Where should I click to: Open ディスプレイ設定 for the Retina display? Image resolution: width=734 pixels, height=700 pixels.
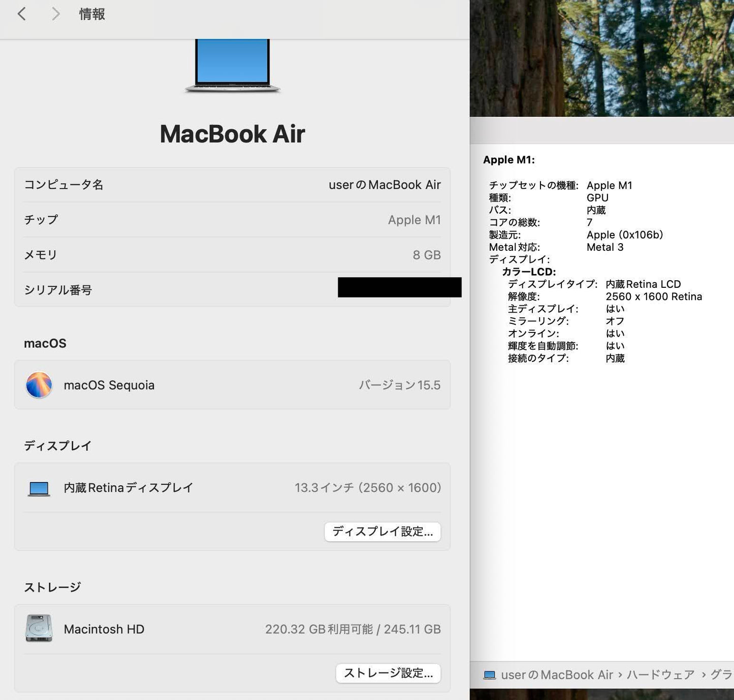(x=382, y=531)
